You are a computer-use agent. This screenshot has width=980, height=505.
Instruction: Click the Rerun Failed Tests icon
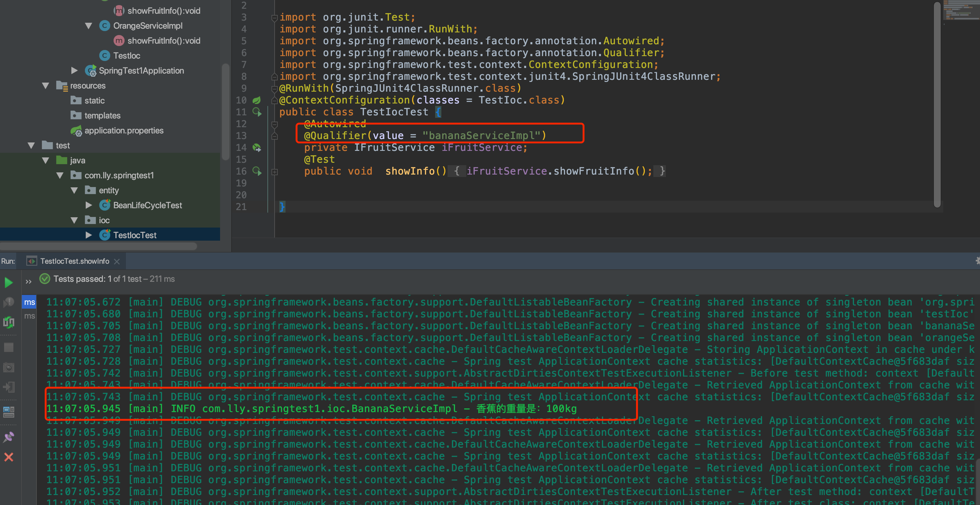point(8,302)
